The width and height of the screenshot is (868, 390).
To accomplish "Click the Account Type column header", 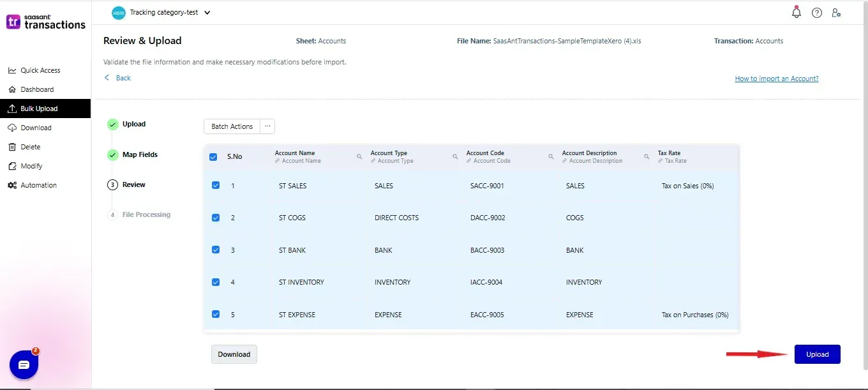I will [389, 153].
